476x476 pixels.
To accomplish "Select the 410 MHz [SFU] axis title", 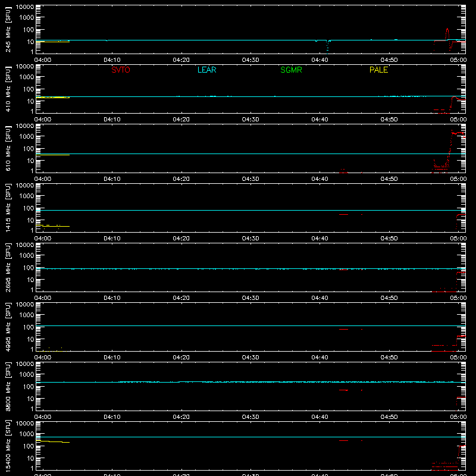I will [8, 89].
